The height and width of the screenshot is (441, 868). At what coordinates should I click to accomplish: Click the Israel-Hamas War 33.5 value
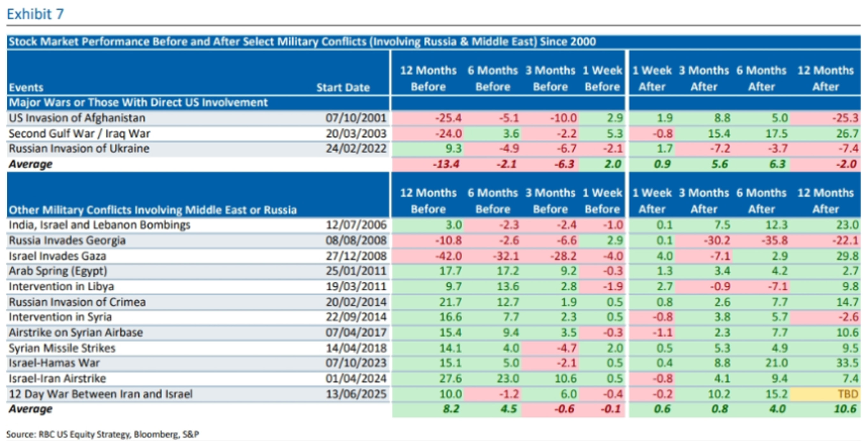coord(847,363)
